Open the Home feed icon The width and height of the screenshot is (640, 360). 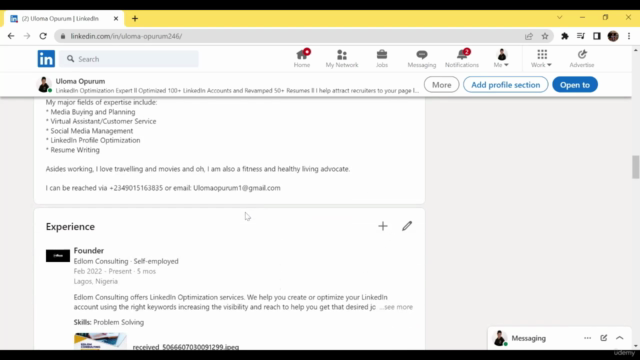(x=302, y=58)
